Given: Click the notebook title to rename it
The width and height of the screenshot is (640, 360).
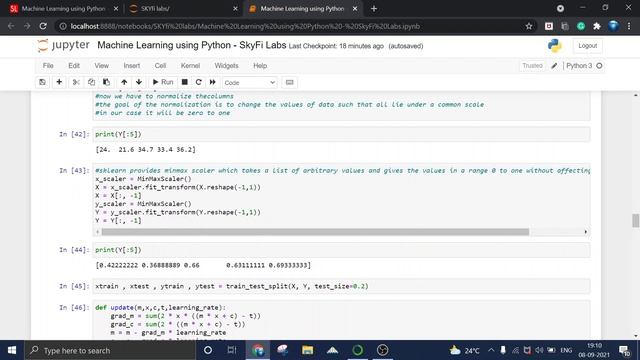Looking at the screenshot, I should pyautogui.click(x=191, y=45).
